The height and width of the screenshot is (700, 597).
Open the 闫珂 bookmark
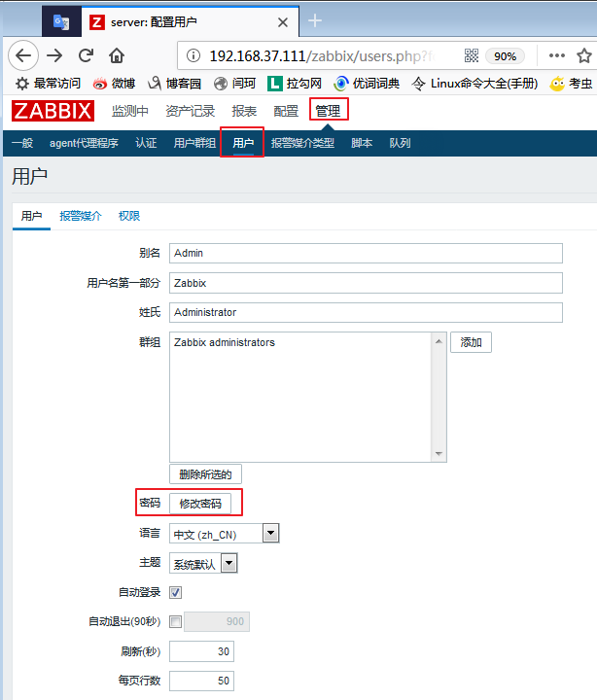click(x=234, y=84)
